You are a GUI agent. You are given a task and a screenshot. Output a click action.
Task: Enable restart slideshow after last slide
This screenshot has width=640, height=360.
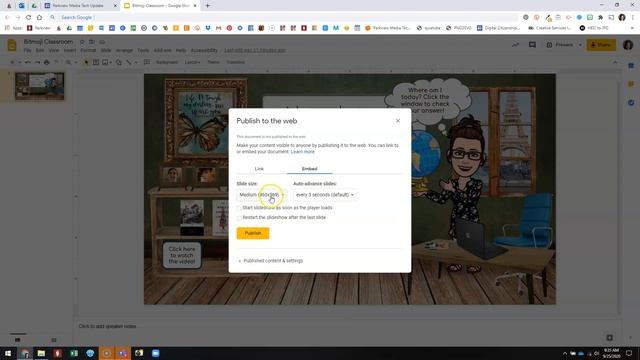coord(239,218)
